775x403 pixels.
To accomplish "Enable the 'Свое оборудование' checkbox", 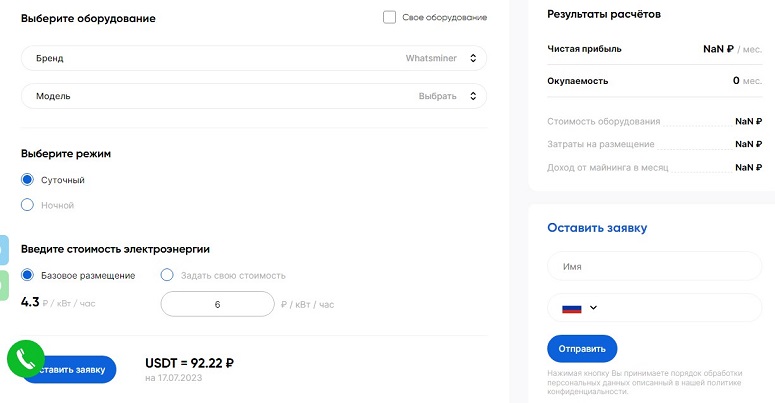I will 390,18.
